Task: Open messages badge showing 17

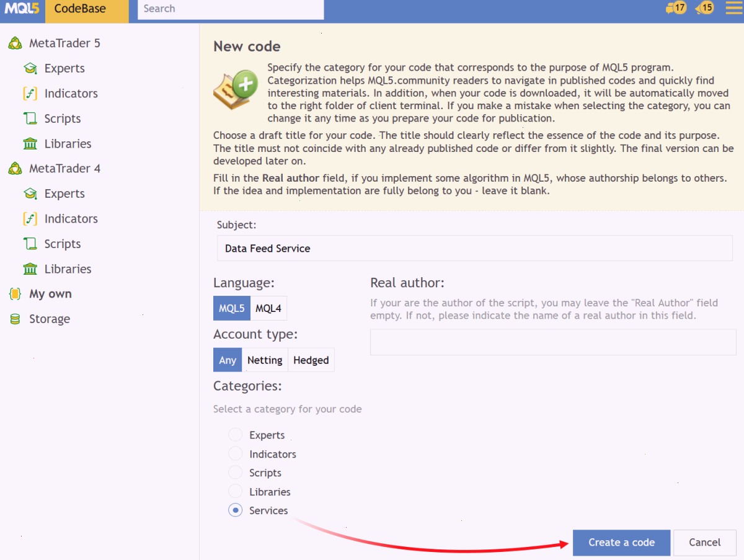Action: [x=676, y=8]
